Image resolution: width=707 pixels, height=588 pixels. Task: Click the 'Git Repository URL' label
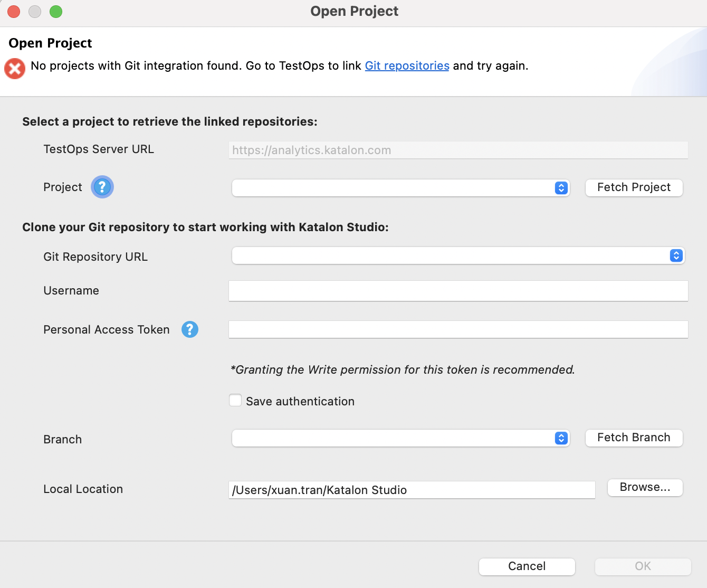[95, 257]
